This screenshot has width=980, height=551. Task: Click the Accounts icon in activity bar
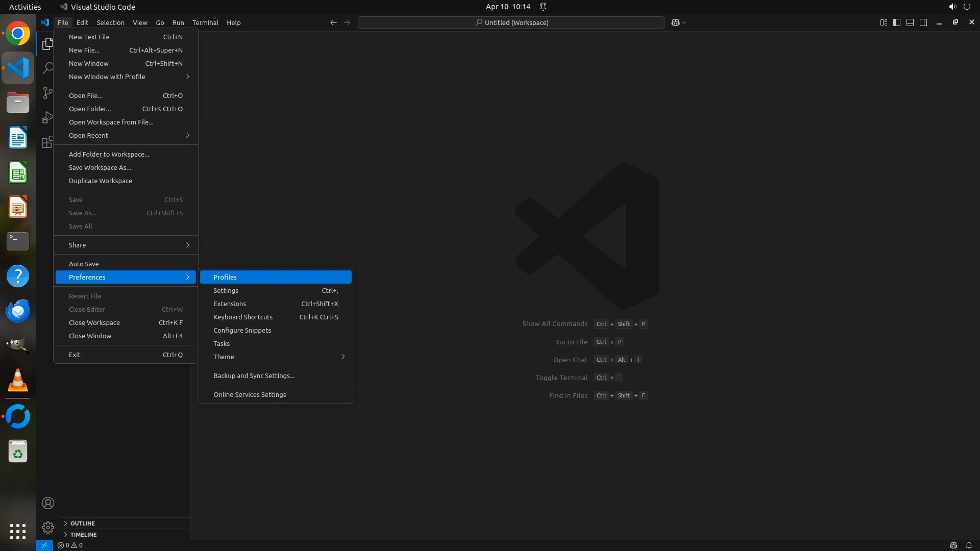coord(47,503)
